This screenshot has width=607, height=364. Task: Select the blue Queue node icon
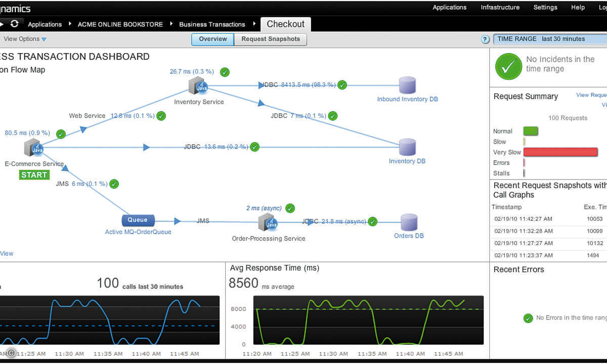coord(138,220)
